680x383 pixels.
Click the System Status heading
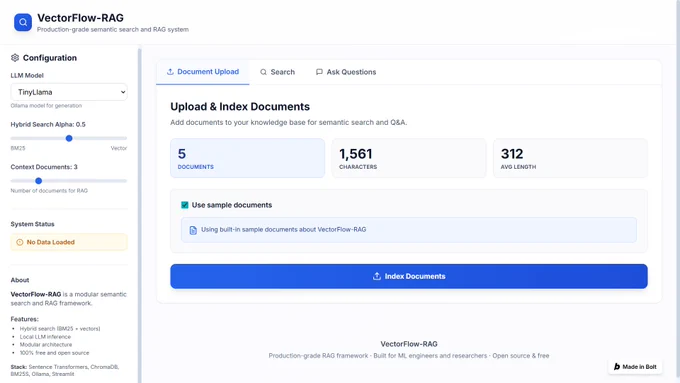pos(33,224)
